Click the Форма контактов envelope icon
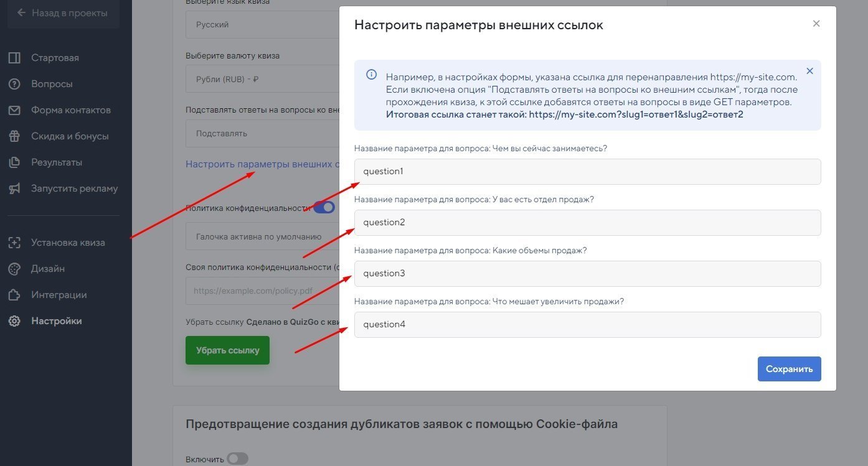 click(x=14, y=110)
